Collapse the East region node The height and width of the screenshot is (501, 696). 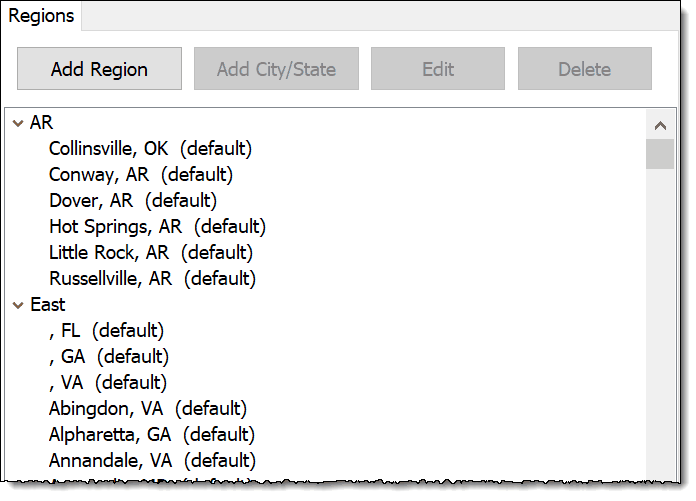point(18,305)
